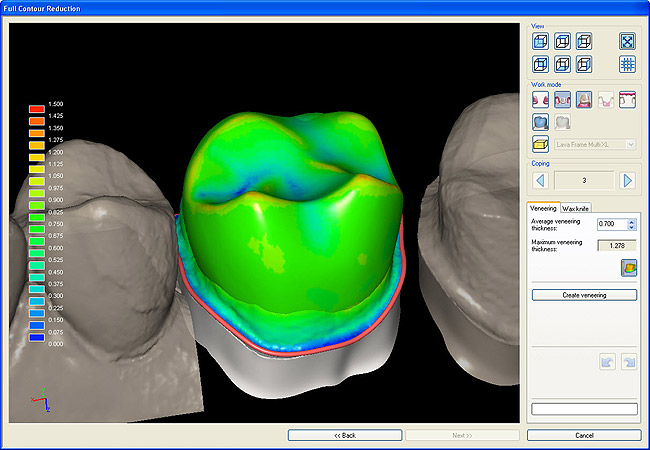Click the fit-to-view icon in View panel

pyautogui.click(x=627, y=41)
